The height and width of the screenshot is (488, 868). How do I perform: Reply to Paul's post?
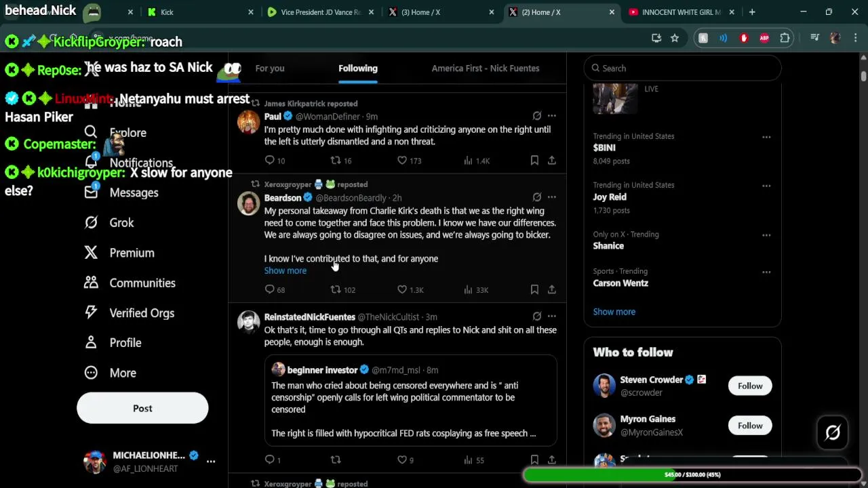pyautogui.click(x=270, y=161)
